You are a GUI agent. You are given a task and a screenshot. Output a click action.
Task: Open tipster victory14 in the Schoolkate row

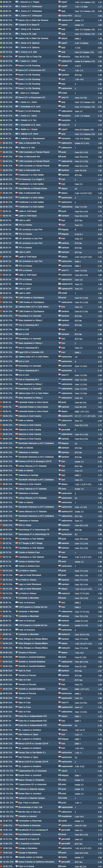coord(65,125)
